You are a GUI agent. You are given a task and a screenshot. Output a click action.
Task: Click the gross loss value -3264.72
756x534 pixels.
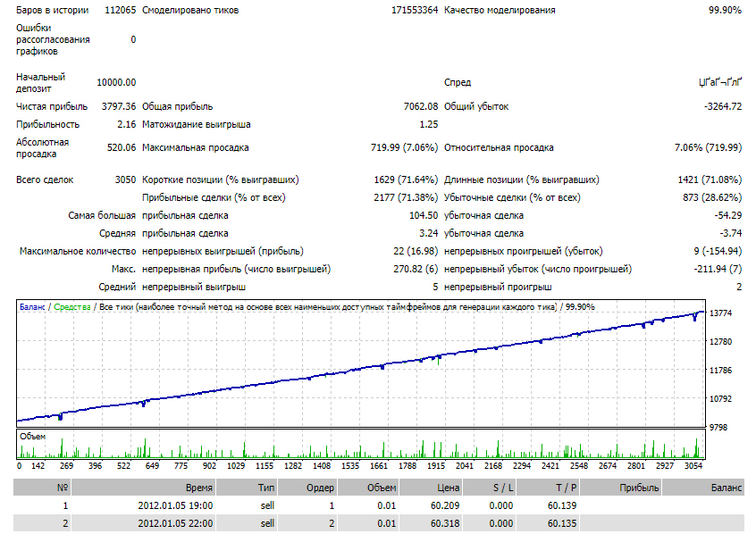tap(723, 106)
